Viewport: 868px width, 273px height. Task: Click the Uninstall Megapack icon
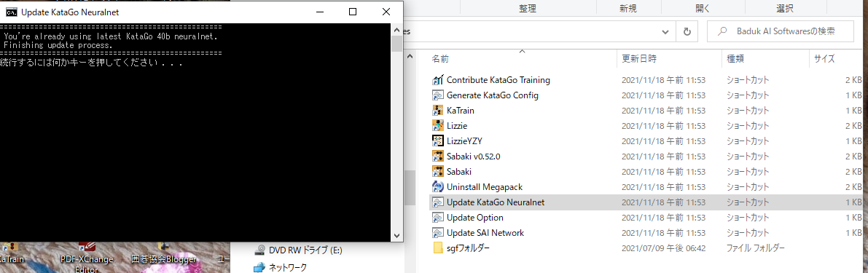click(x=438, y=187)
